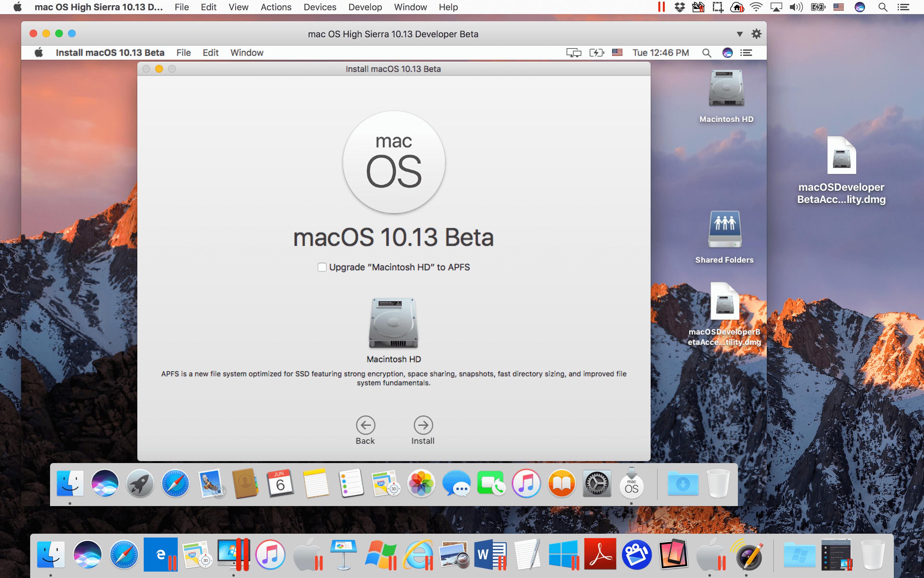Expand the Parallels title bar dropdown triangle

(x=740, y=34)
